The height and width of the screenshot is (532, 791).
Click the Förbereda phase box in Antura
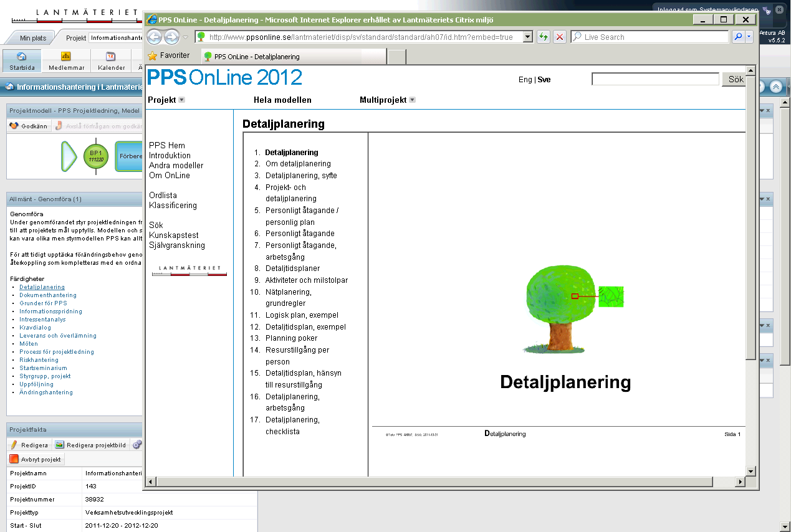[129, 156]
